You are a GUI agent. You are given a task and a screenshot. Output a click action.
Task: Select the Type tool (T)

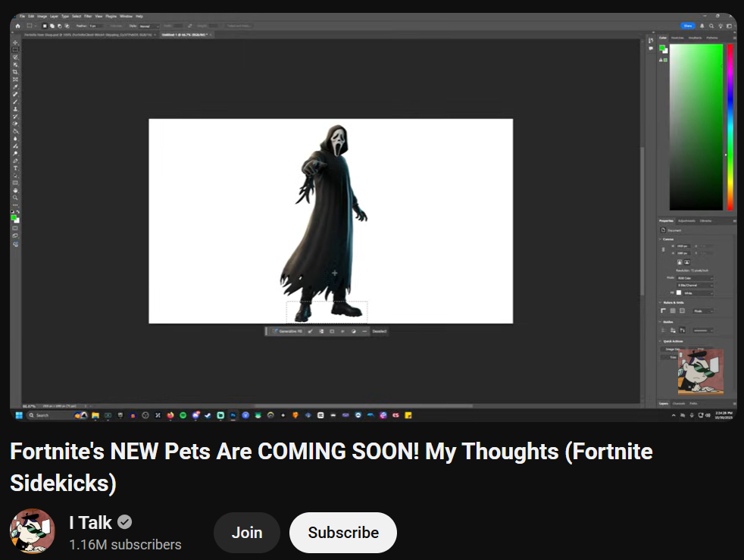(x=15, y=167)
